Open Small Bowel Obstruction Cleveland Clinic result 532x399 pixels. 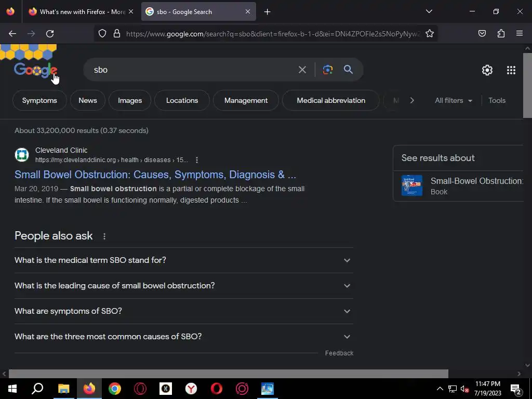pos(155,175)
